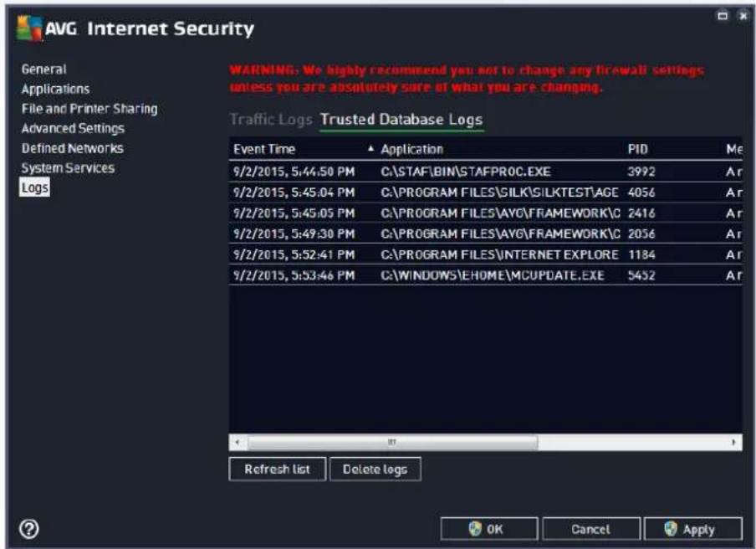756x549 pixels.
Task: Click PID value 5452
Action: (641, 275)
